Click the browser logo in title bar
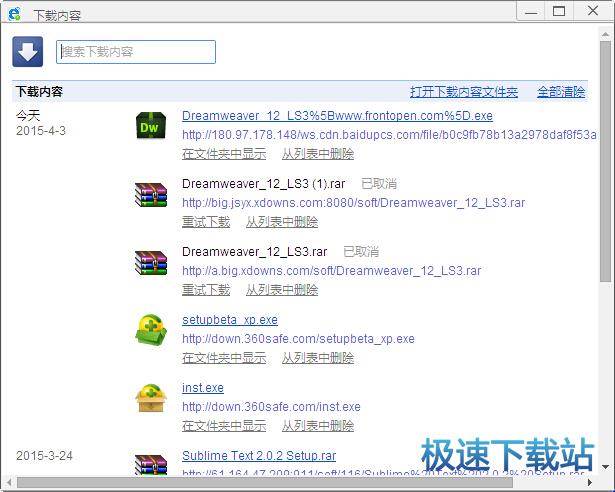The height and width of the screenshot is (492, 615). 15,14
